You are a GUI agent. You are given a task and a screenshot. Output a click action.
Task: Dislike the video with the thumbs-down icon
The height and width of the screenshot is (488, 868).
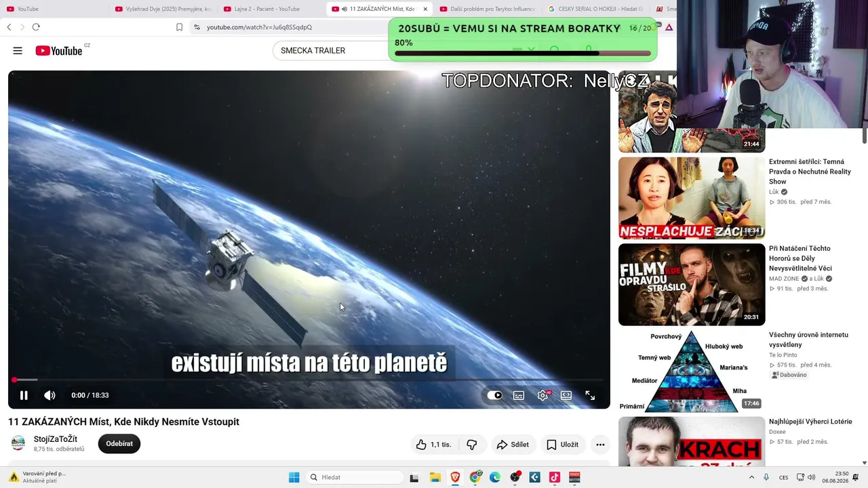coord(472,445)
